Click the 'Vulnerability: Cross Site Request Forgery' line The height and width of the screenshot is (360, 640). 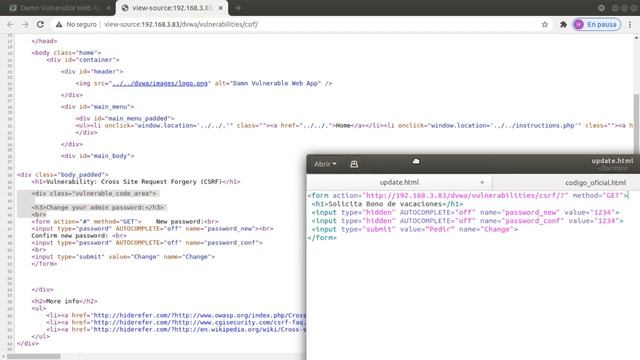[136, 182]
